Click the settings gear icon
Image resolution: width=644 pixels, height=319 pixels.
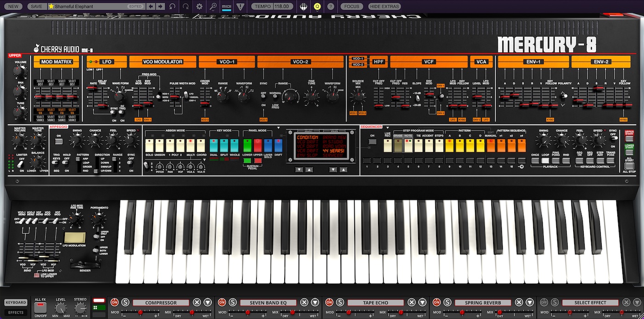tap(200, 6)
